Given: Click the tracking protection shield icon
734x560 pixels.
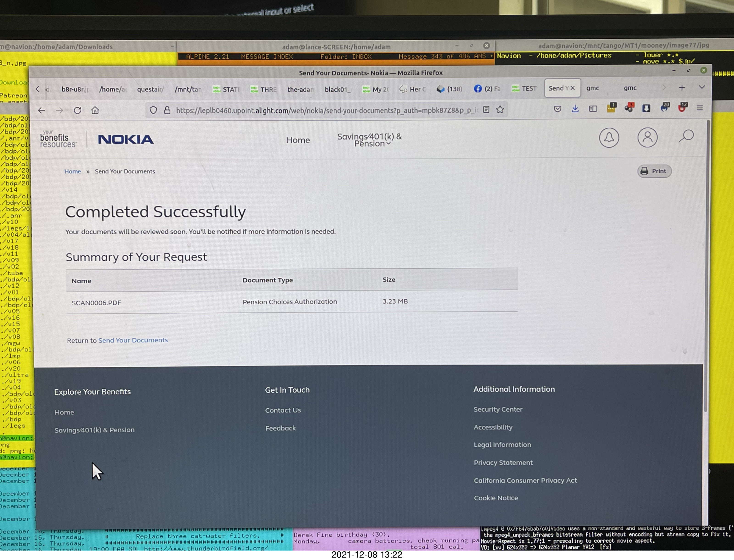Looking at the screenshot, I should coord(153,110).
